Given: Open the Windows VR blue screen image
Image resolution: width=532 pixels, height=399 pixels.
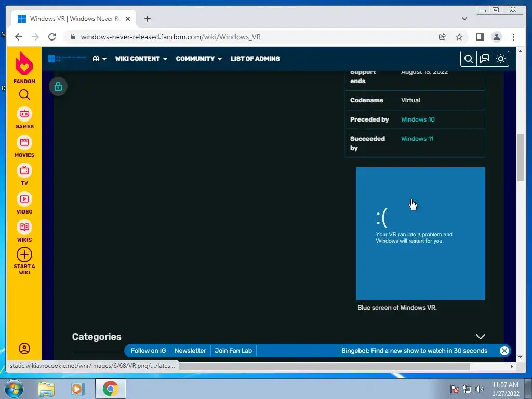Looking at the screenshot, I should (x=420, y=233).
